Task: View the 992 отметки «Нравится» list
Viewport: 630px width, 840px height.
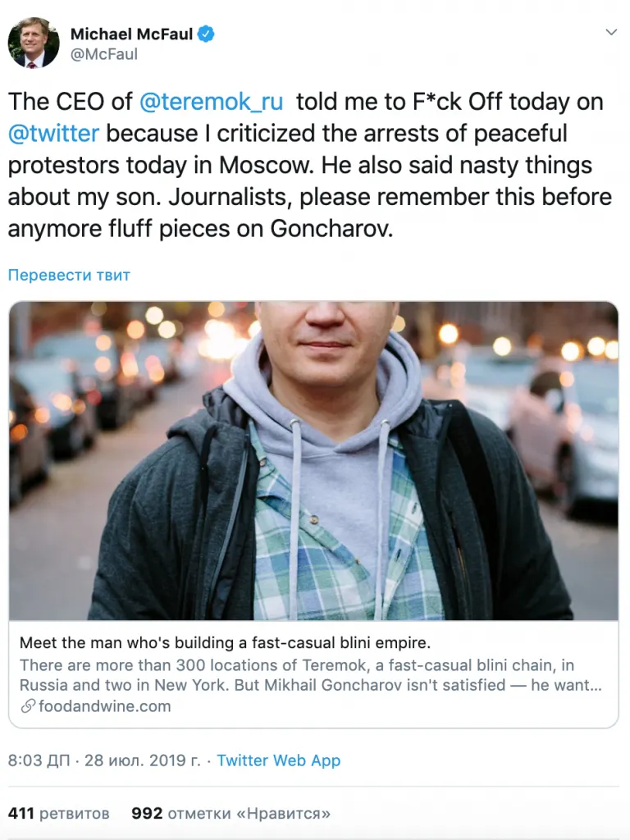Action: [231, 813]
